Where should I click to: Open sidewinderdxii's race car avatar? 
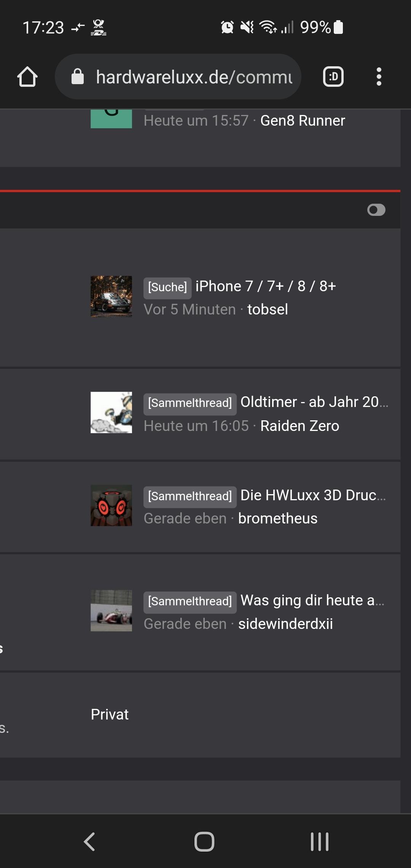point(111,611)
